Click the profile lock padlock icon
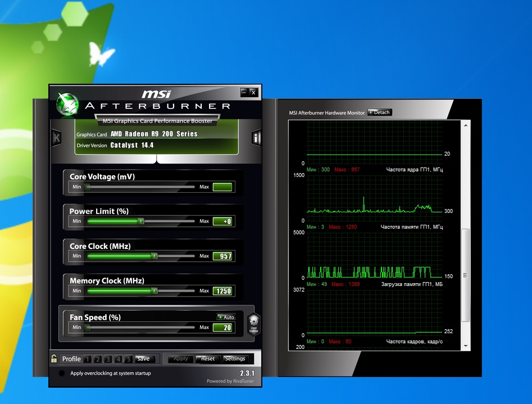Viewport: 532px width, 404px height. pos(54,358)
